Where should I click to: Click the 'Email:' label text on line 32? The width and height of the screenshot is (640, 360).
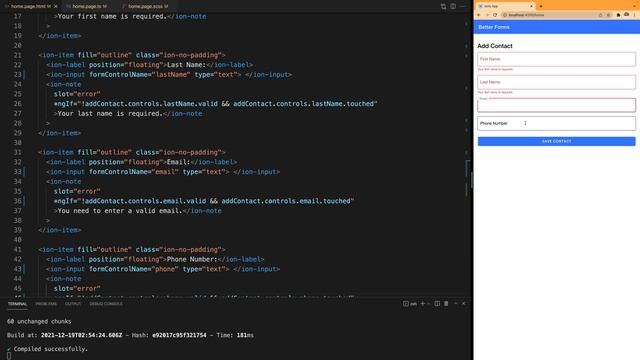coord(179,162)
